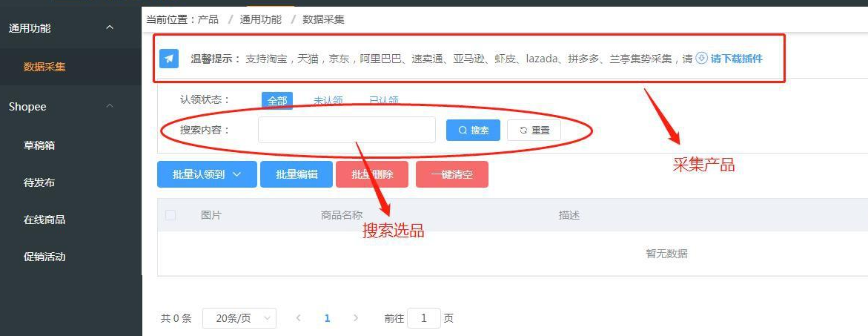Click the 一键清空 button
868x336 pixels.
pyautogui.click(x=452, y=174)
